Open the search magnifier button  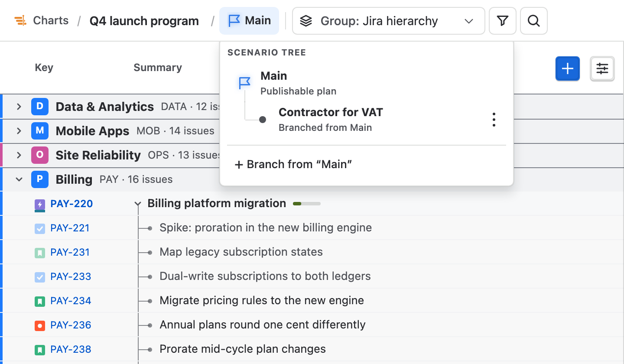click(533, 21)
